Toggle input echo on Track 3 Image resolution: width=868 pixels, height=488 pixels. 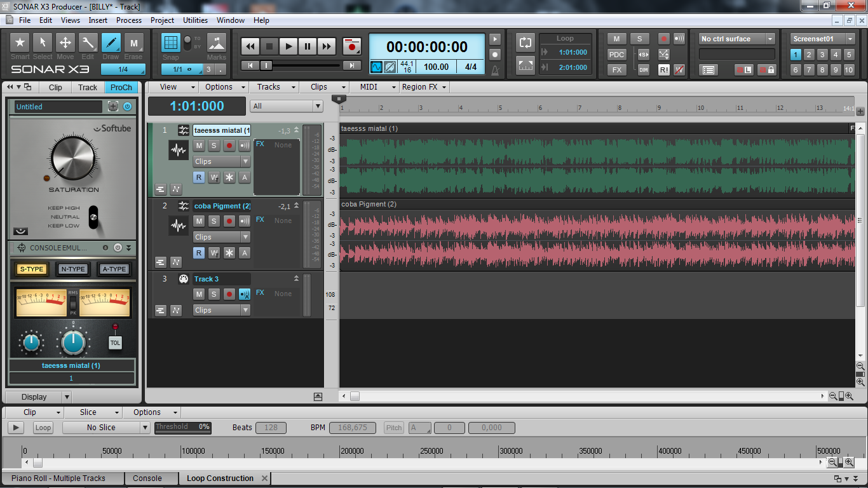click(x=245, y=294)
